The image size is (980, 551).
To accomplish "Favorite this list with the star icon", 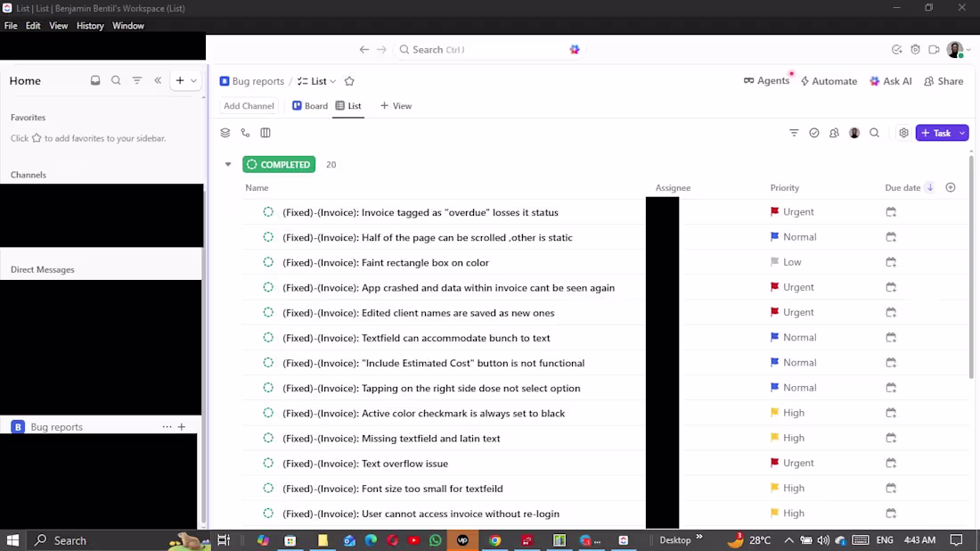I will tap(349, 81).
